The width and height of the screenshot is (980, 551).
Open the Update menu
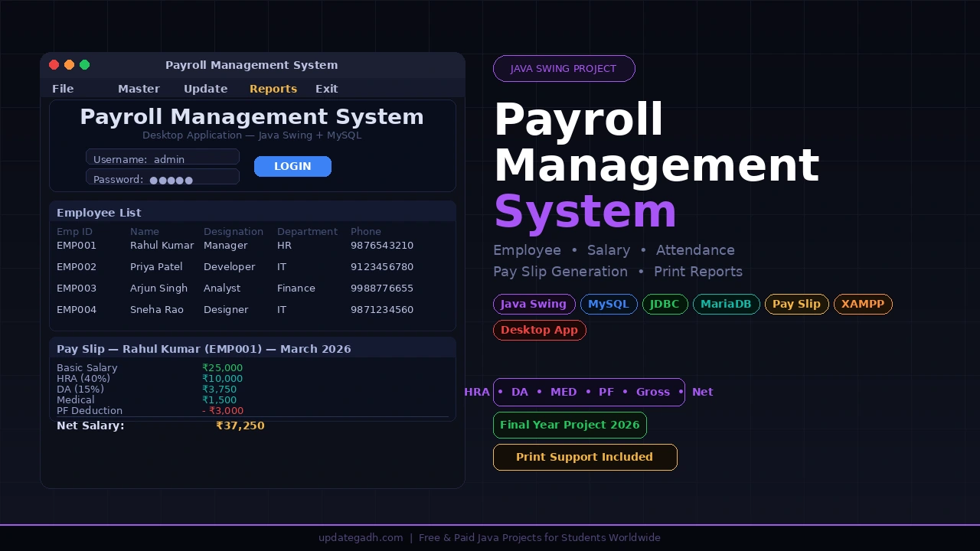[x=205, y=89]
